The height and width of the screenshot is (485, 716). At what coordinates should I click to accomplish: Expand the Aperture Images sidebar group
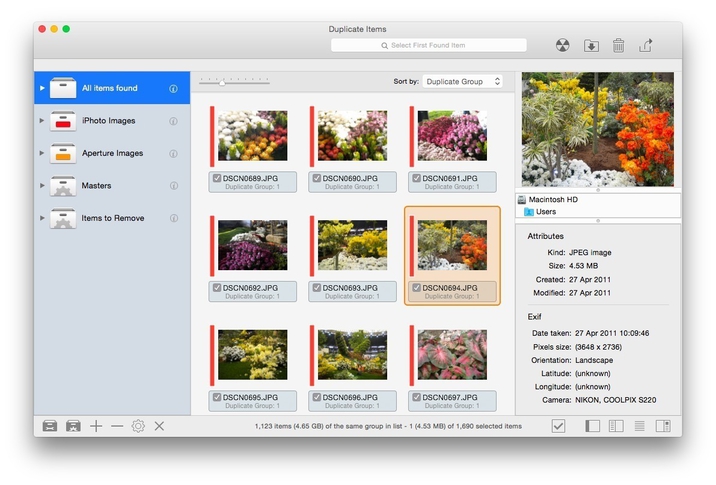(42, 153)
